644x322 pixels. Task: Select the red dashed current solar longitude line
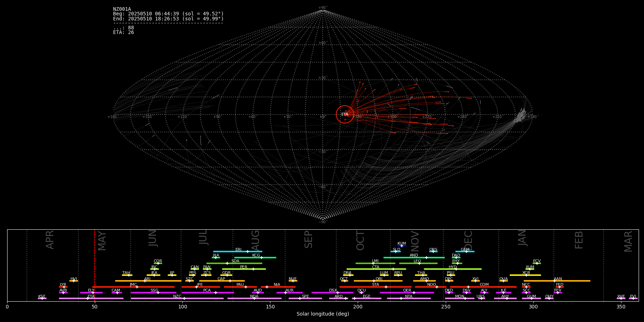click(94, 265)
